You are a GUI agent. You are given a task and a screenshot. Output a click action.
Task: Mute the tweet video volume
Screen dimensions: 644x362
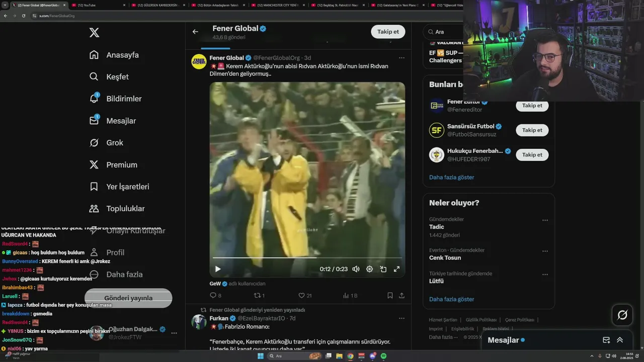point(356,269)
